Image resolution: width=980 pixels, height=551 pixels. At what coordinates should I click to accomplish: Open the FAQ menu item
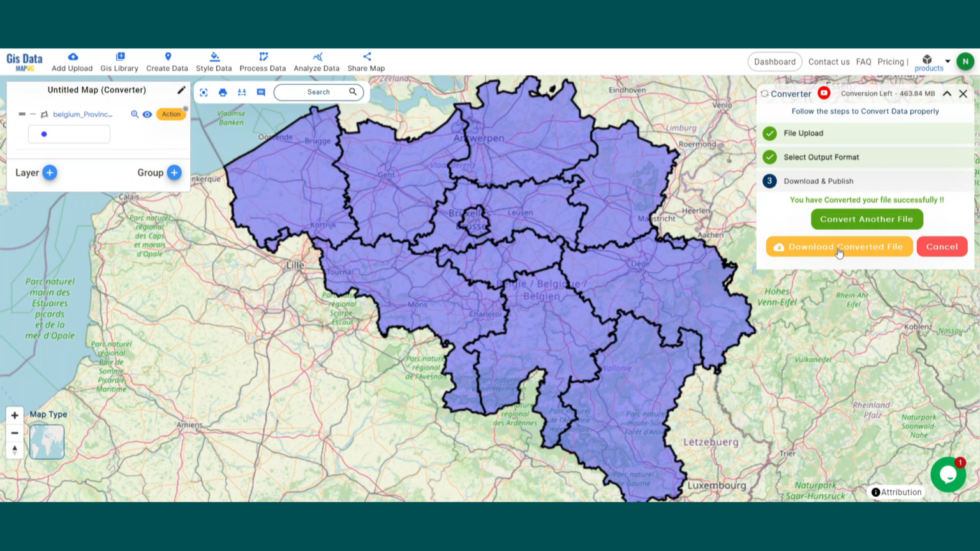863,61
